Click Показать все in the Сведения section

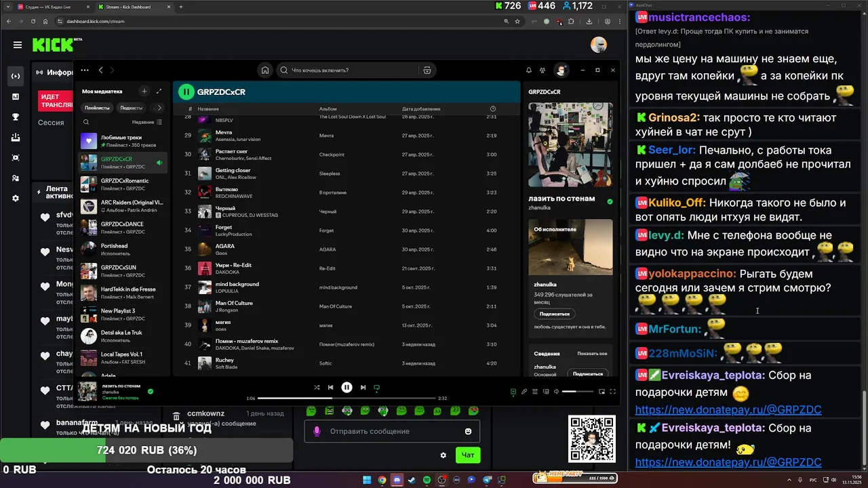coord(592,354)
